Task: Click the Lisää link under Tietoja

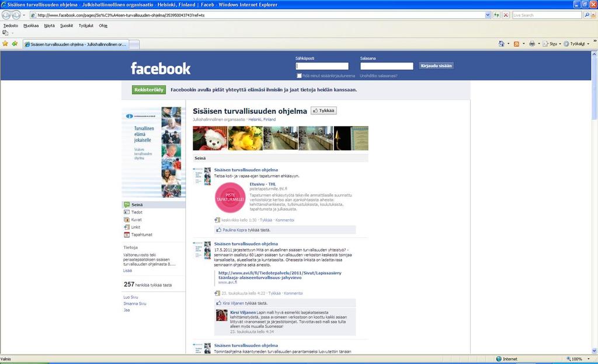Action: tap(127, 271)
